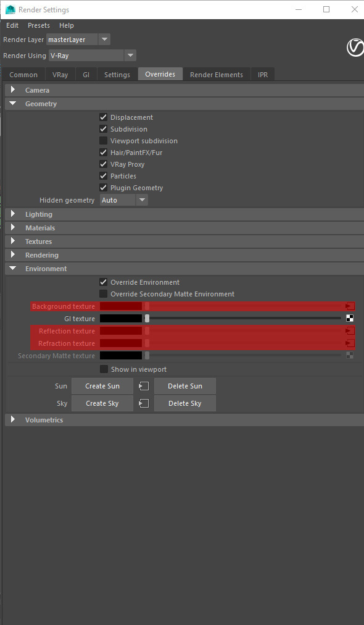The image size is (364, 625).
Task: Open the Reflection texture connection icon
Action: (x=350, y=331)
